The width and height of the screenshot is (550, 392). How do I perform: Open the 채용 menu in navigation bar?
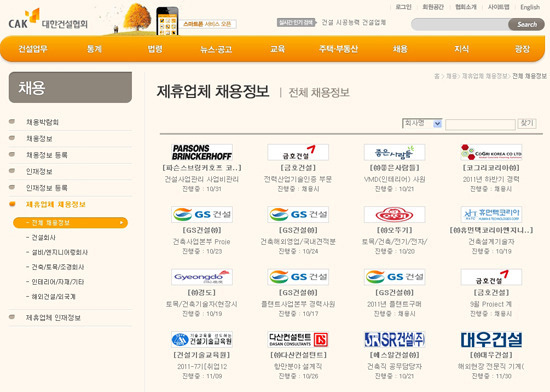(400, 49)
